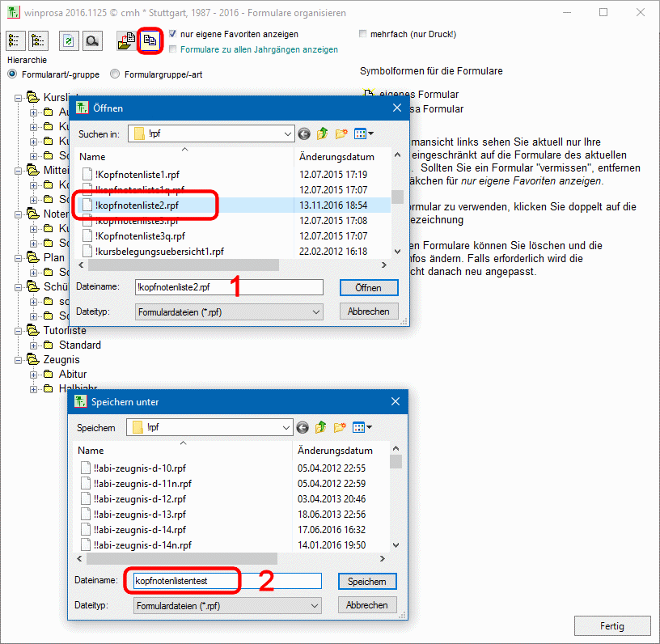Create new folder in Speichern unter dialog
This screenshot has width=660, height=644.
[341, 427]
